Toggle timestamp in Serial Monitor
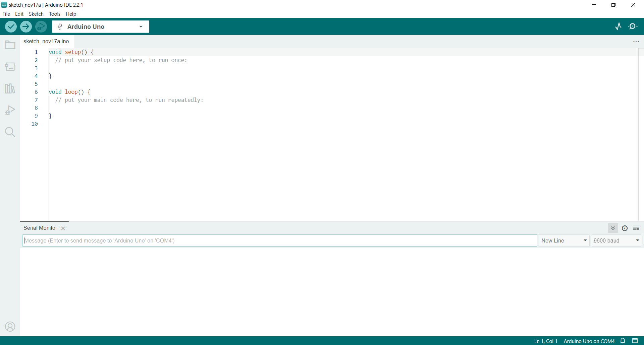644x345 pixels. 625,228
